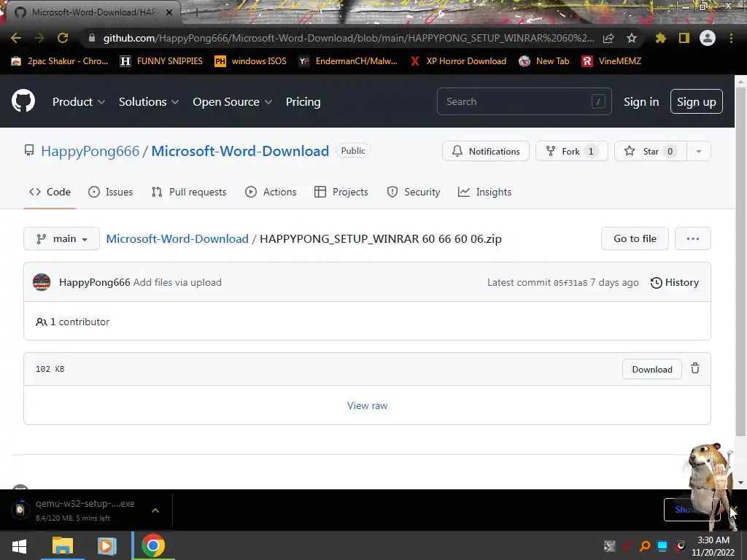This screenshot has height=560, width=747.
Task: Click the Go to file button
Action: click(x=635, y=238)
